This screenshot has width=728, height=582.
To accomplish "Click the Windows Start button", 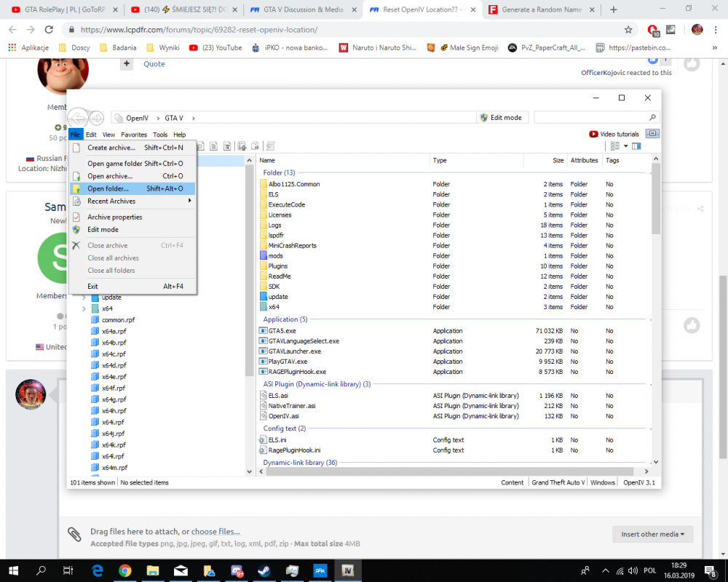I will tap(13, 571).
